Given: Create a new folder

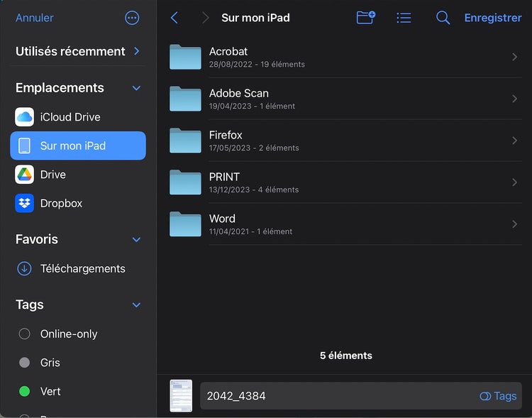Looking at the screenshot, I should click(x=366, y=17).
